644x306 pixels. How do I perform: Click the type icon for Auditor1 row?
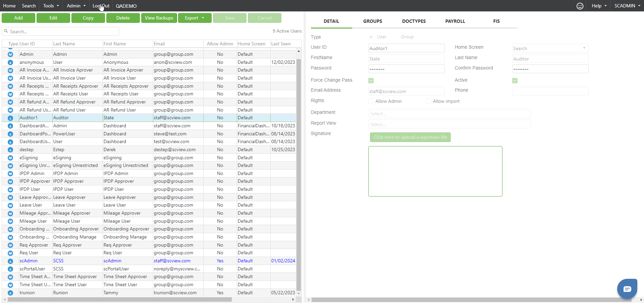(10, 118)
